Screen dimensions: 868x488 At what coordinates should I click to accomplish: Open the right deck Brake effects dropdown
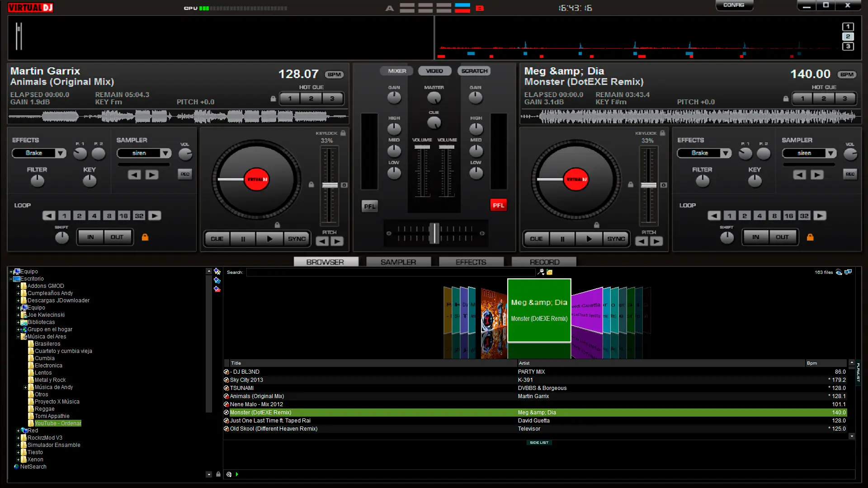[726, 153]
